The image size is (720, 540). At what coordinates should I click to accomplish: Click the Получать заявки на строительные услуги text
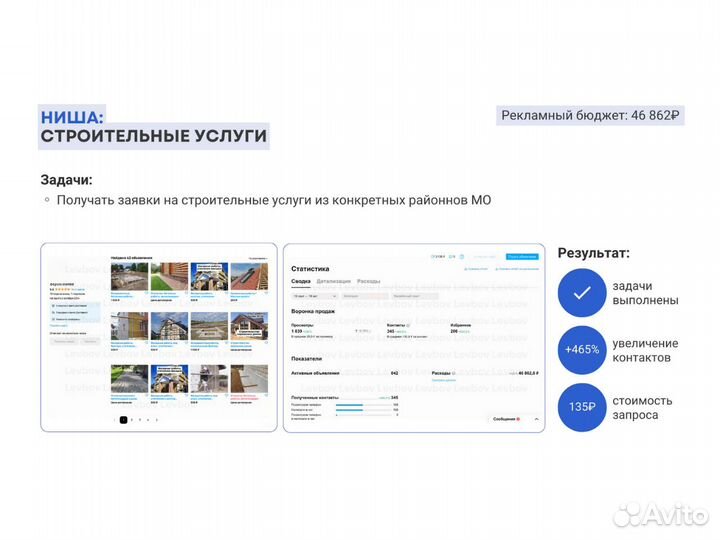pos(274,200)
